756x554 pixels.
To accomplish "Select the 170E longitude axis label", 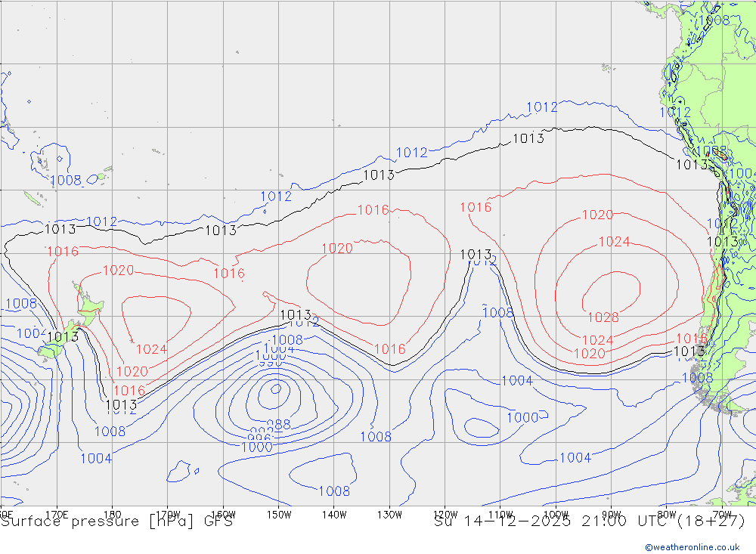I will point(57,515).
